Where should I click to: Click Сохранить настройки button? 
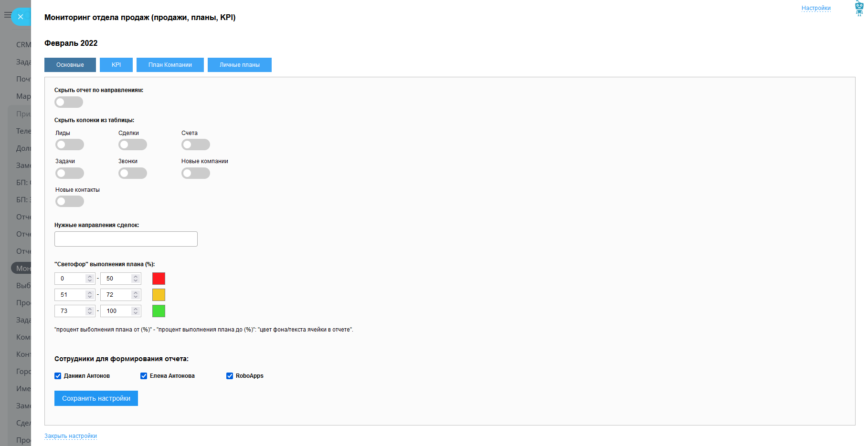[x=96, y=398]
